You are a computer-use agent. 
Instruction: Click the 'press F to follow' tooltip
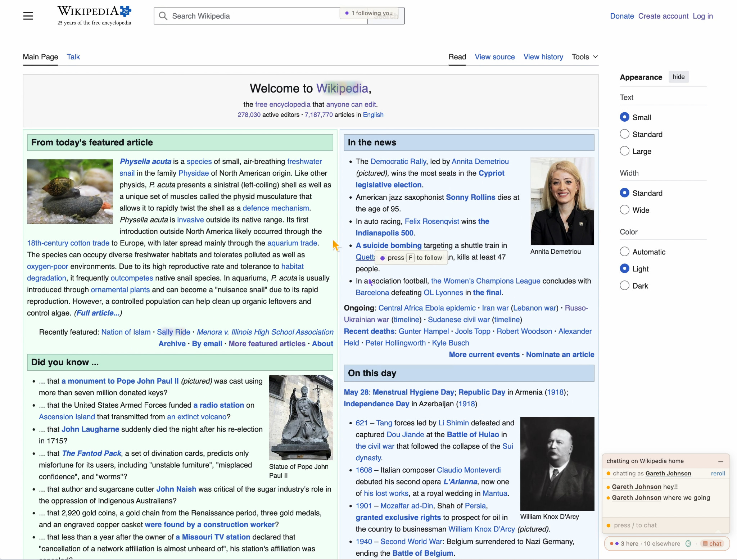coord(411,258)
